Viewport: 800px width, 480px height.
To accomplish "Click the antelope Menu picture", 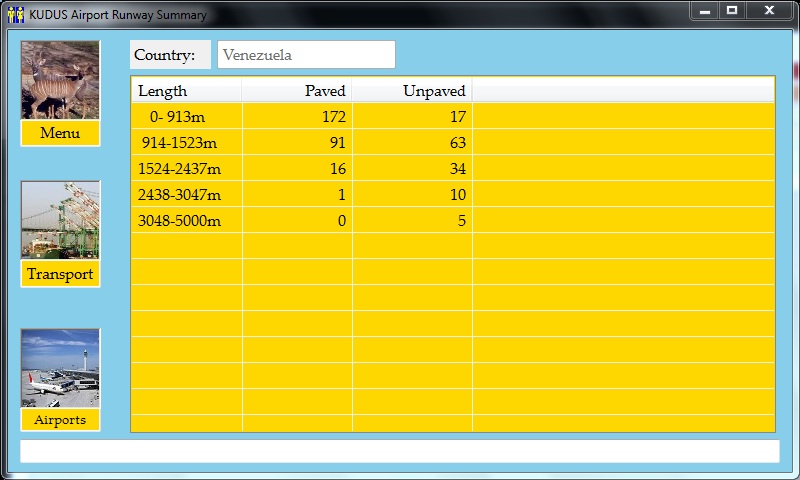I will (x=60, y=80).
